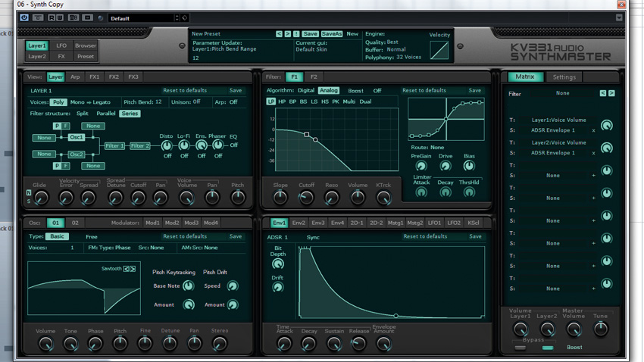The image size is (644, 362).
Task: Click the Osc2 block in routing diagram
Action: (x=77, y=154)
